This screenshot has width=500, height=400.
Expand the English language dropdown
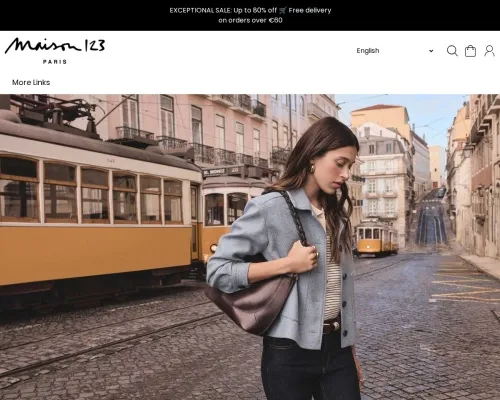click(395, 51)
